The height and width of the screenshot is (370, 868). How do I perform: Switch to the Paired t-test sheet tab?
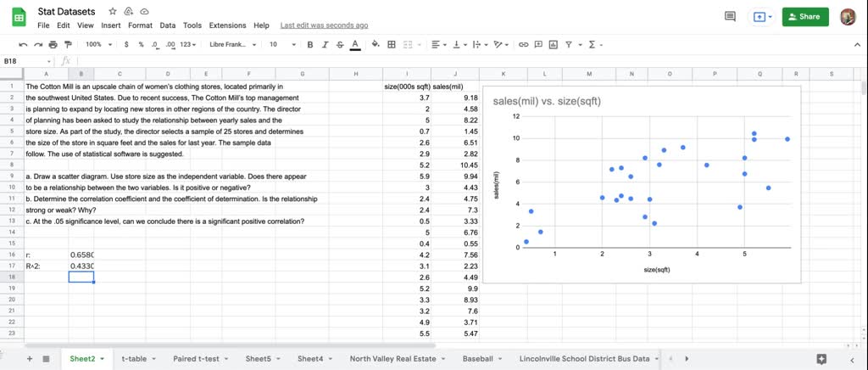(x=196, y=359)
